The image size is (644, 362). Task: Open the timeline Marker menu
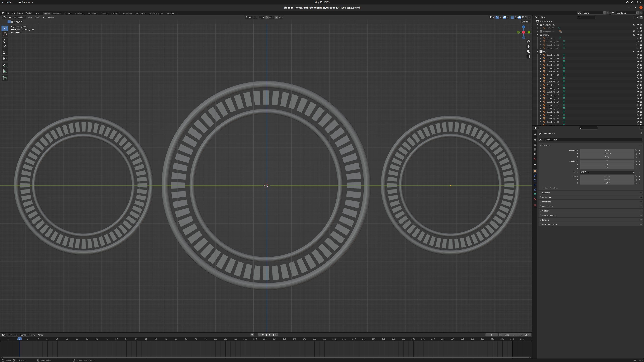tap(40, 335)
